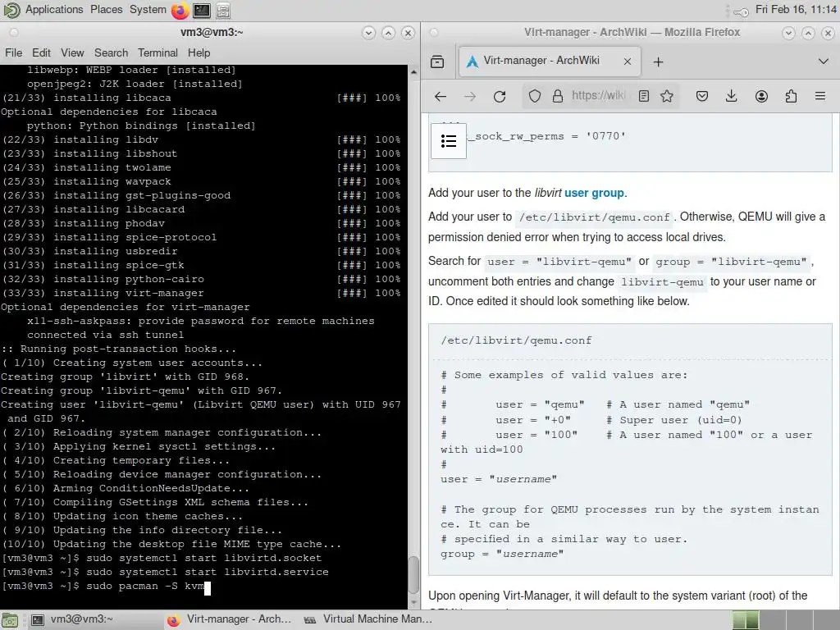Toggle reader view icon in address bar
The width and height of the screenshot is (840, 630).
tap(644, 97)
